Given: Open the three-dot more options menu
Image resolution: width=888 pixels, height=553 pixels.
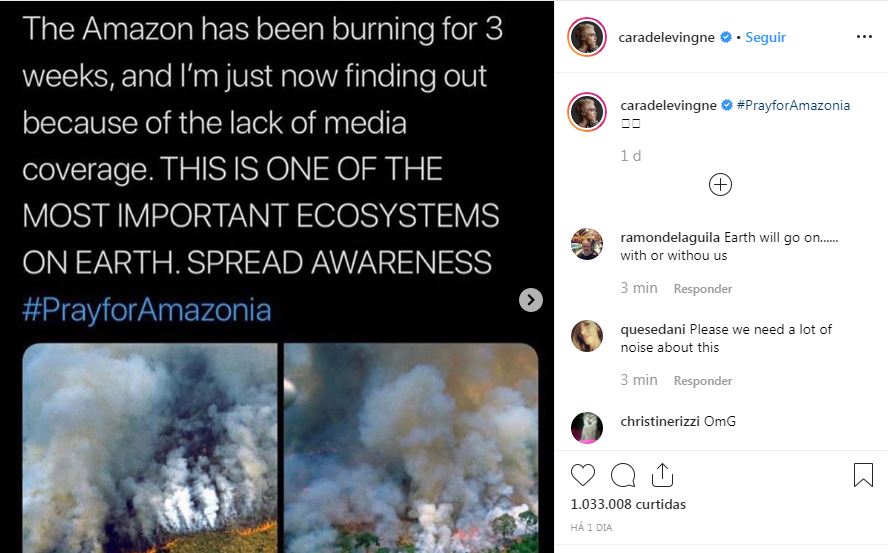Looking at the screenshot, I should pos(864,37).
